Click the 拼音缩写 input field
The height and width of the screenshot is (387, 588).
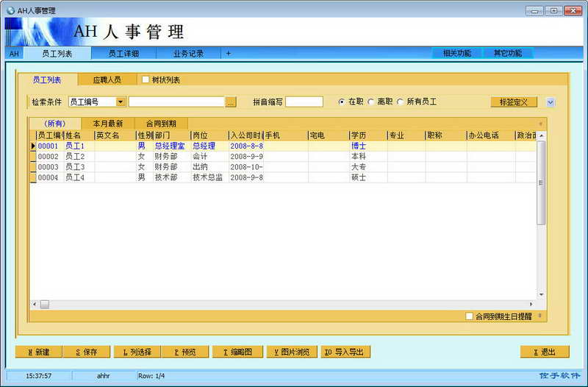304,102
